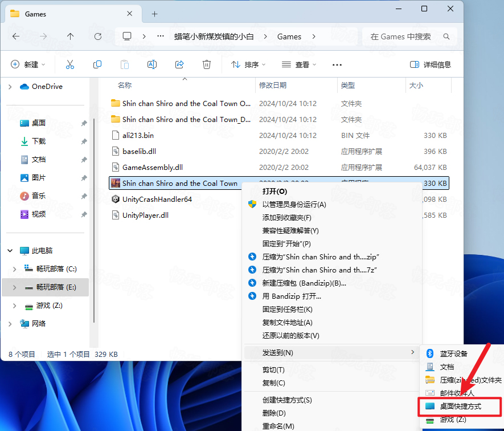Collapse the 此电脑 tree node

coord(10,251)
